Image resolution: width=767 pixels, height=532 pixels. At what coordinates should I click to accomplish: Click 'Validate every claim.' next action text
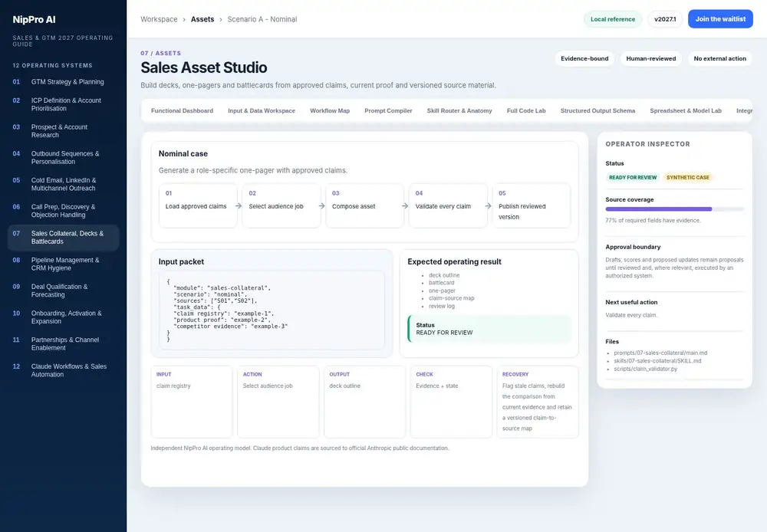point(631,315)
